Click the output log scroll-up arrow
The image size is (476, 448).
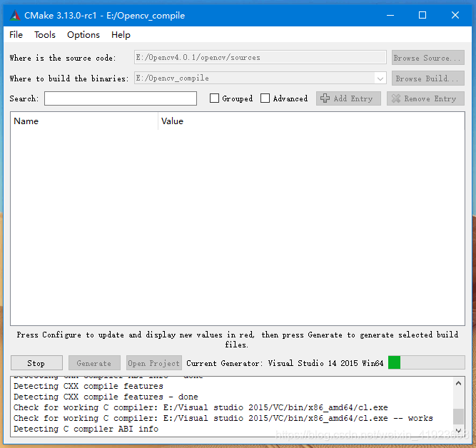coord(458,383)
